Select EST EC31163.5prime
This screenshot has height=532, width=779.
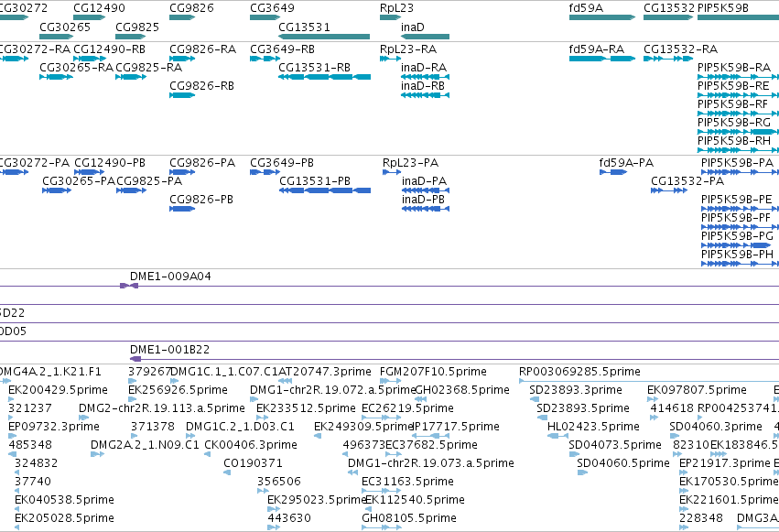click(381, 491)
